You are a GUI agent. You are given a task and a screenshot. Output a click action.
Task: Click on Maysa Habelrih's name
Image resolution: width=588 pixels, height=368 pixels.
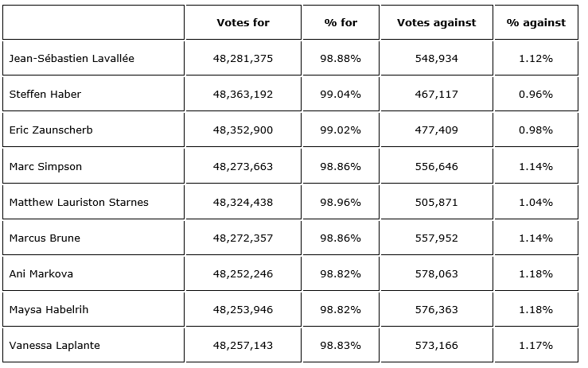click(47, 310)
